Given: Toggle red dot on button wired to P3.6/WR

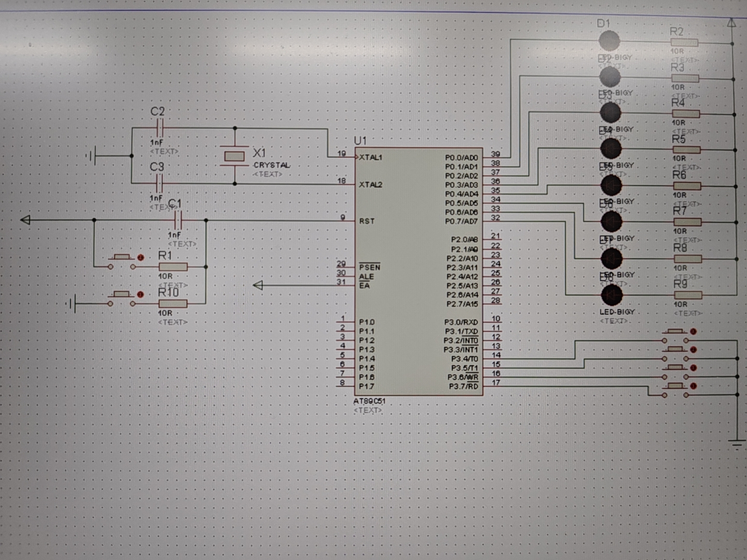Looking at the screenshot, I should click(x=693, y=368).
